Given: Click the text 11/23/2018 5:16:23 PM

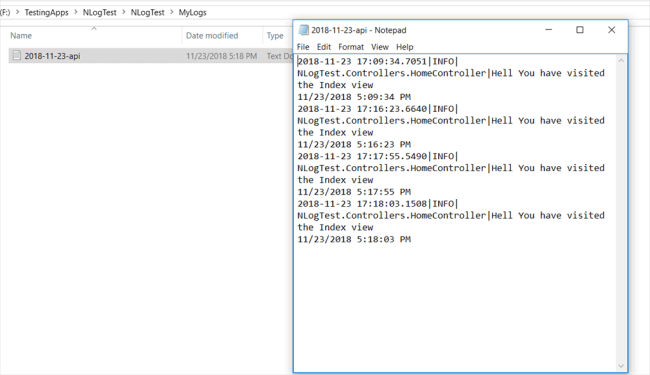Looking at the screenshot, I should [x=354, y=145].
